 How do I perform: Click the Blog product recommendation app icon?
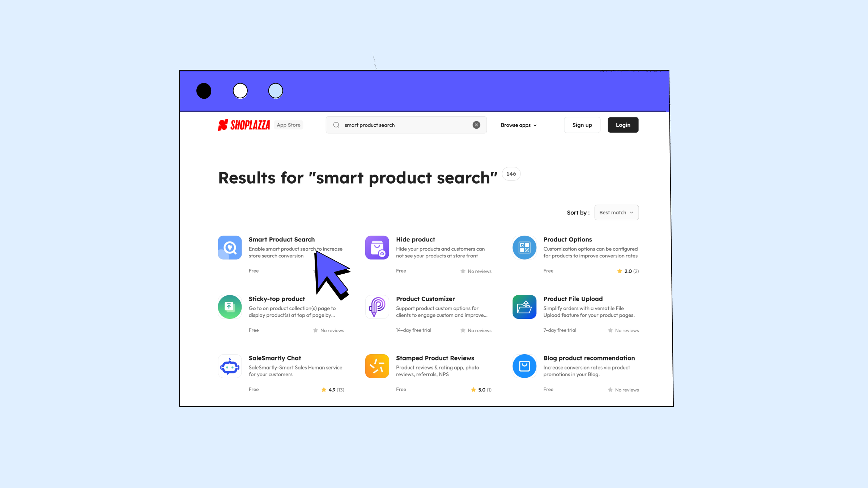[524, 366]
